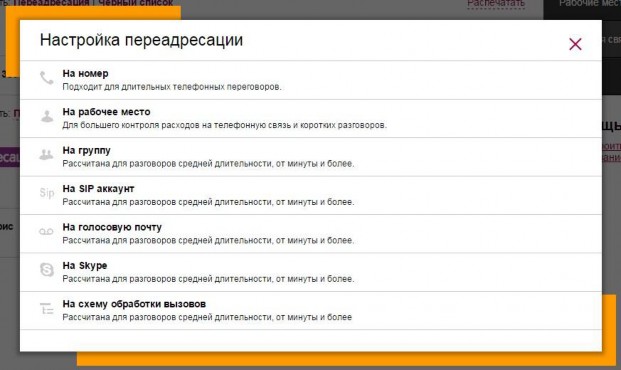Select На голосовую почту option
Image resolution: width=621 pixels, height=370 pixels.
[311, 234]
